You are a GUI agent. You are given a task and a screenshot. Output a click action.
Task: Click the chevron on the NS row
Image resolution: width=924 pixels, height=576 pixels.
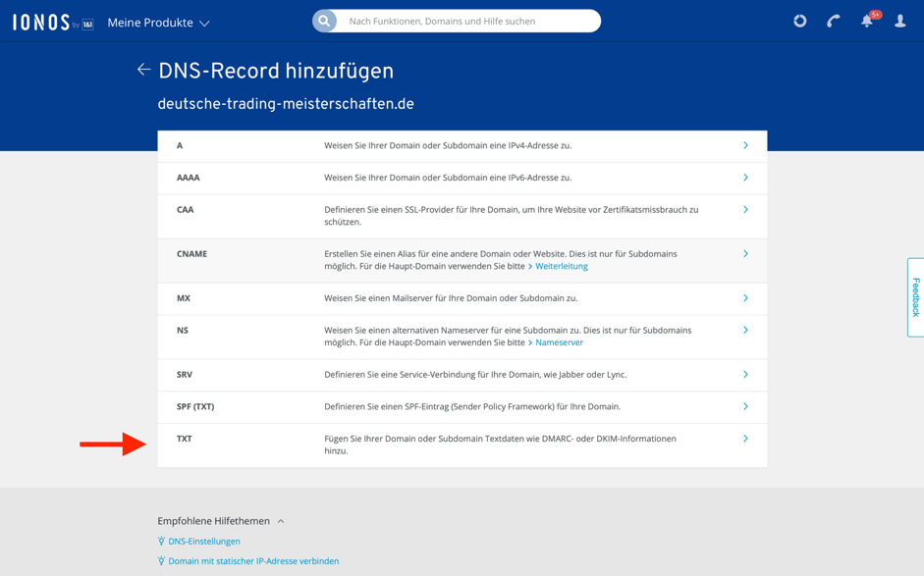click(745, 331)
